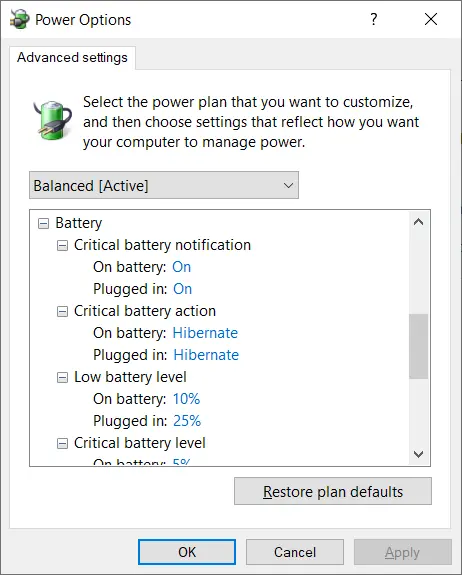Collapse Critical battery notification node

(62, 245)
